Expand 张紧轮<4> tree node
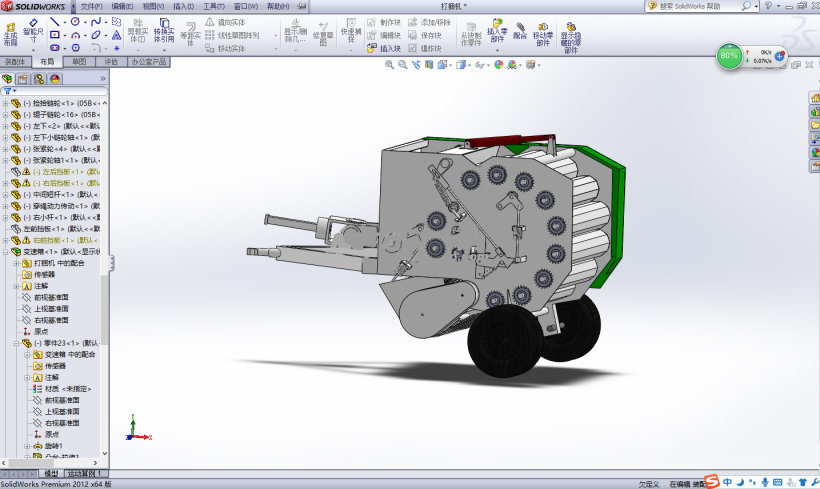The height and width of the screenshot is (489, 820). 5,149
